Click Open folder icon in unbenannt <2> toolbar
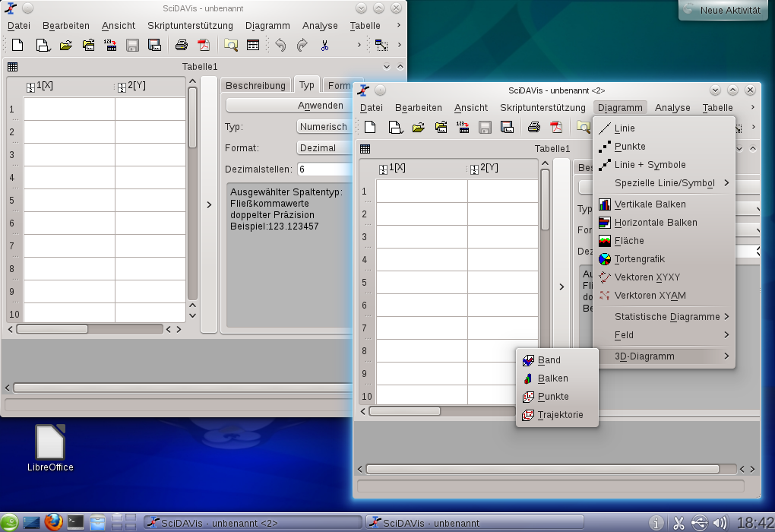 coord(418,127)
